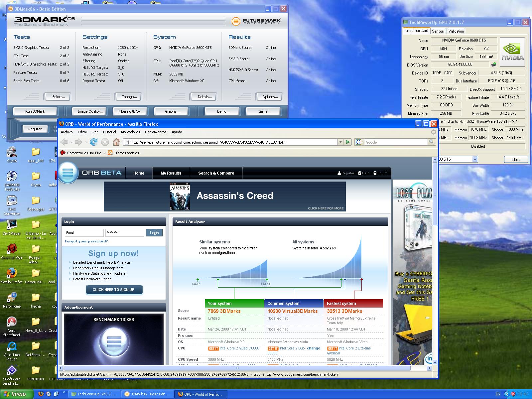Open the cpuz_144 folder on desktop
This screenshot has width=532, height=399.
[36, 155]
